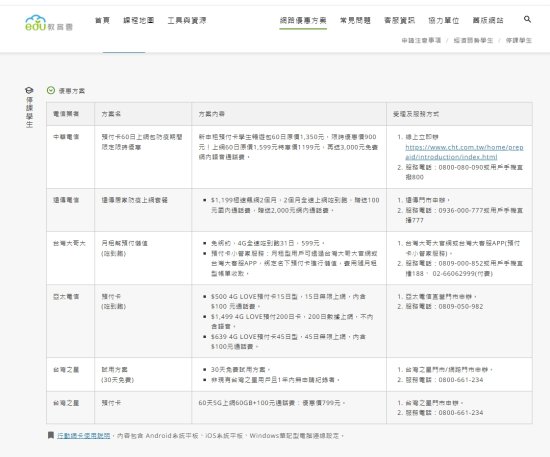The image size is (550, 457).
Task: Click the $1,199 plan description in the 遠傳 row
Action: 295,205
